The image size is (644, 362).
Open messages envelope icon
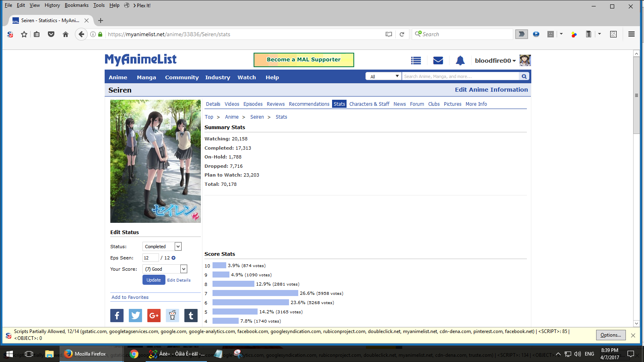pyautogui.click(x=438, y=61)
